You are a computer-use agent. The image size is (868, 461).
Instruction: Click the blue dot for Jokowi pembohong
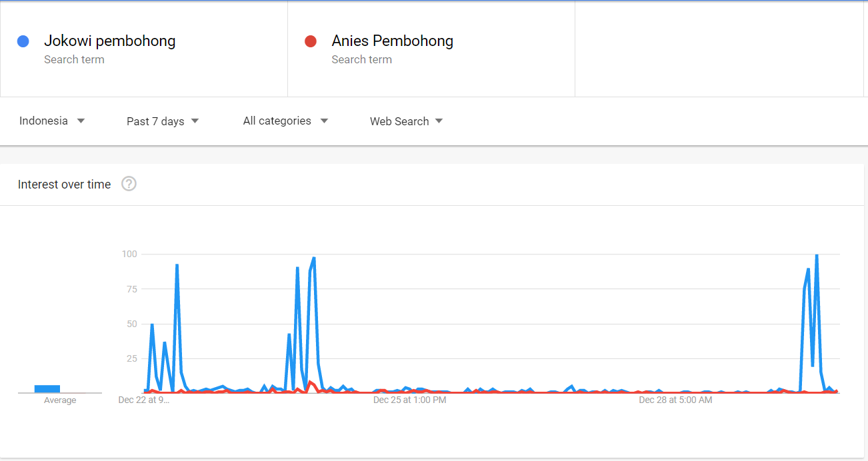[x=23, y=41]
